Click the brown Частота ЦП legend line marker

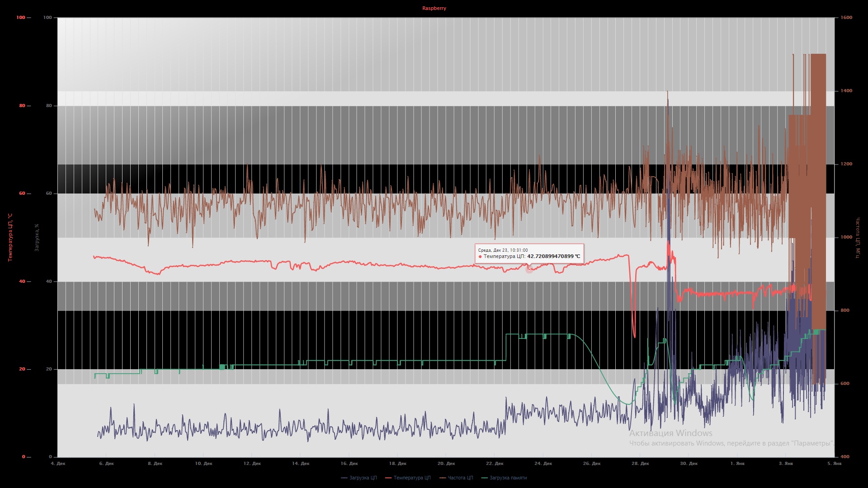pyautogui.click(x=443, y=478)
